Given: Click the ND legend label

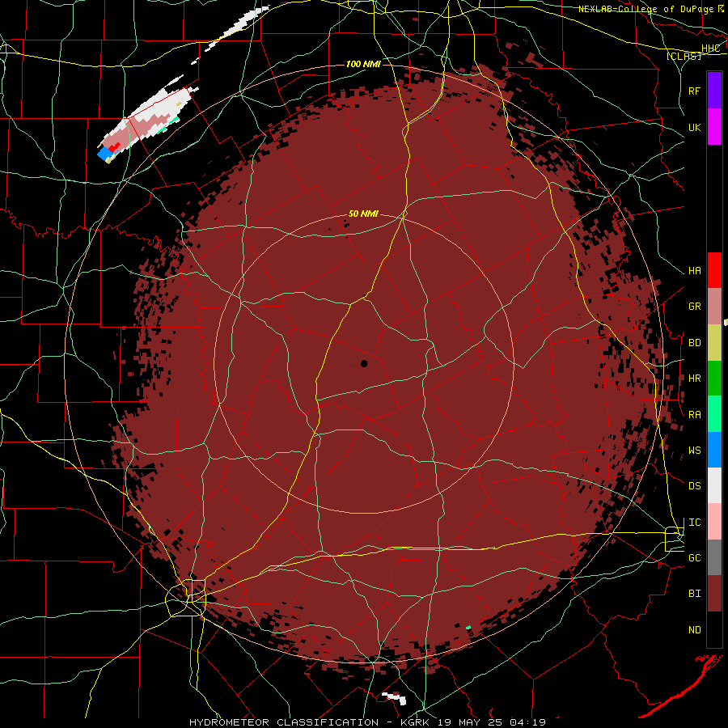Looking at the screenshot, I should [694, 630].
